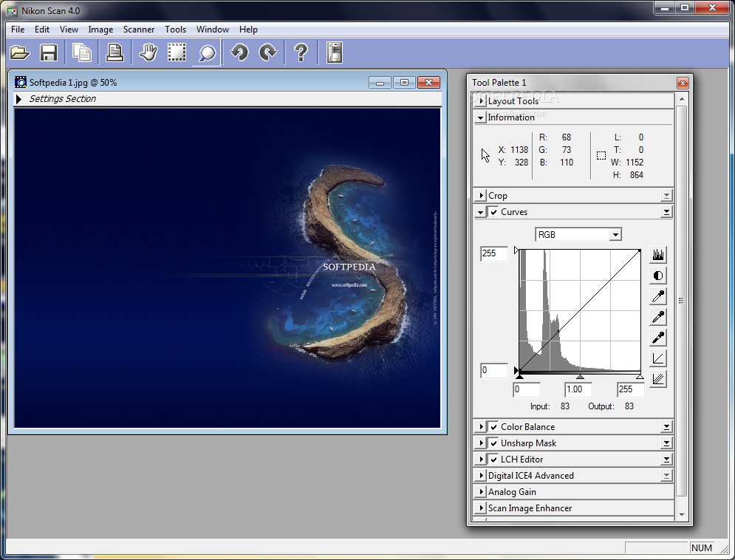Open the Curves settings menu arrow

point(666,212)
